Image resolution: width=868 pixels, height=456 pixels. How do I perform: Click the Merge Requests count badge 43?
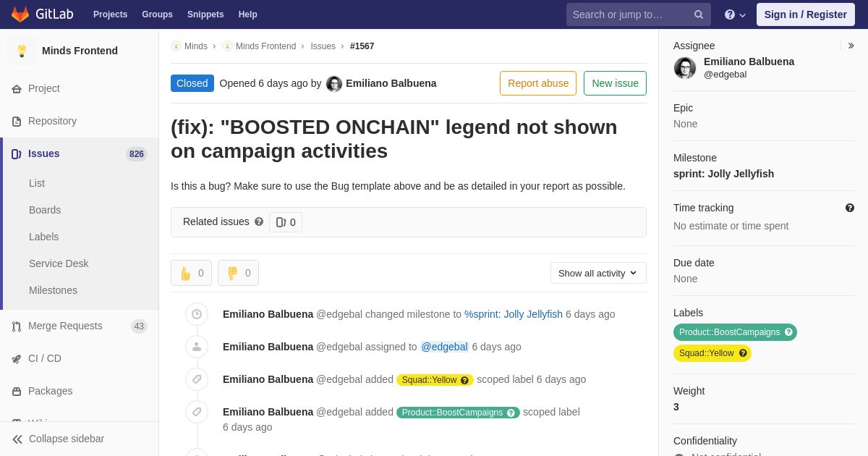click(139, 326)
